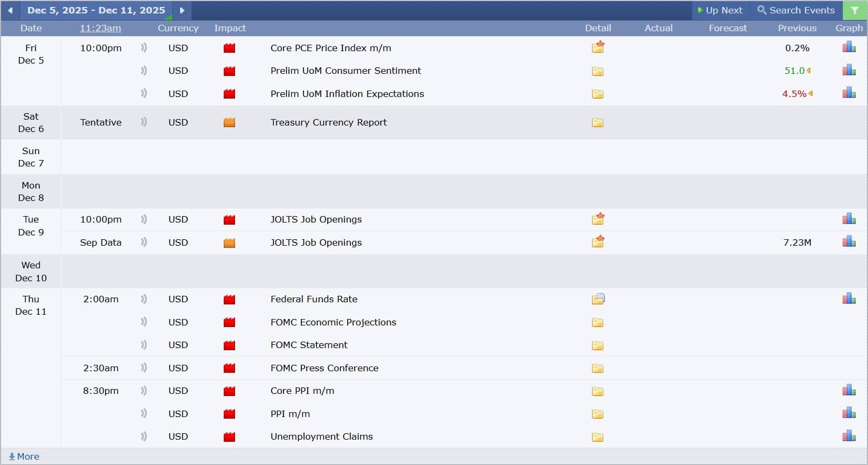Expand more events with the More link
This screenshot has width=868, height=465.
24,456
